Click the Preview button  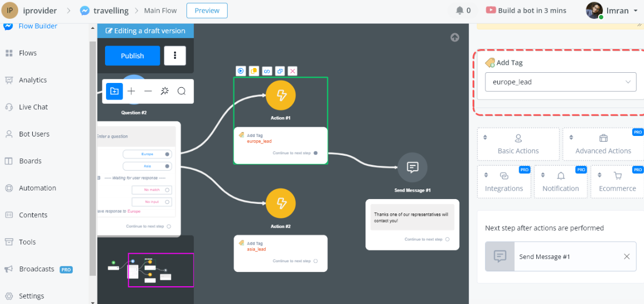coord(207,10)
